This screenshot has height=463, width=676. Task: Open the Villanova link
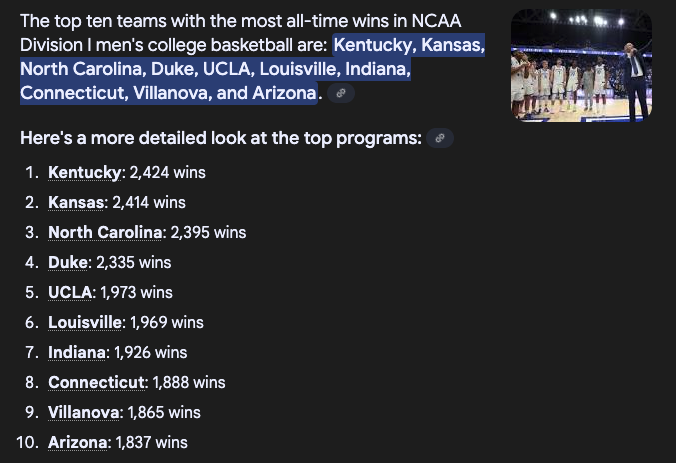tap(84, 412)
